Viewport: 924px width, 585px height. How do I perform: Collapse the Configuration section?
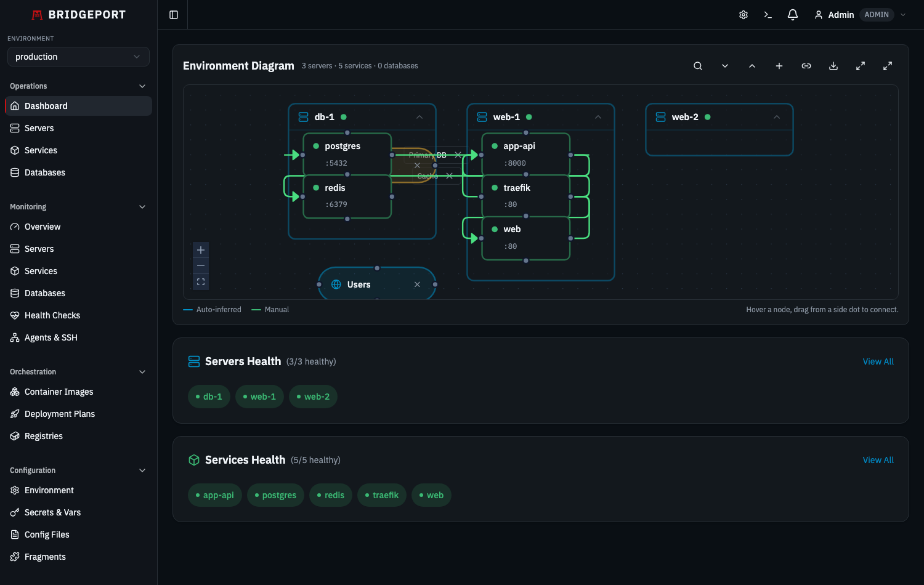(x=142, y=470)
